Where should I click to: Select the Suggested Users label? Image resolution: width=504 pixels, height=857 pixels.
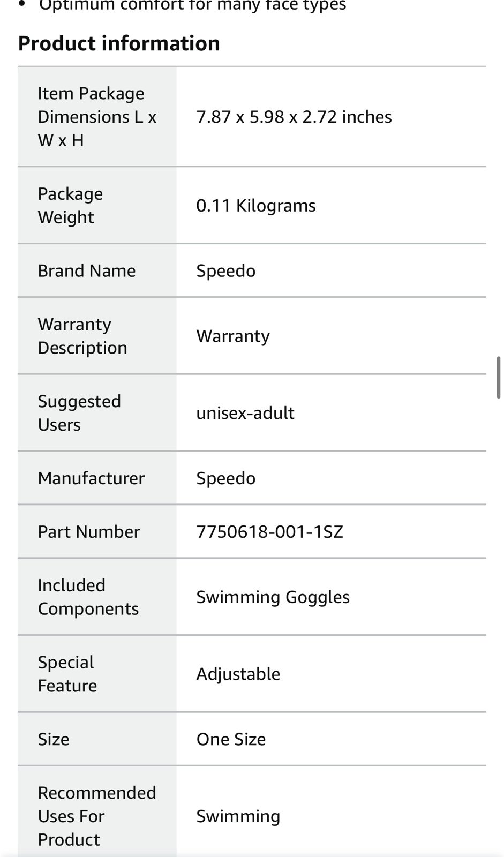point(79,413)
